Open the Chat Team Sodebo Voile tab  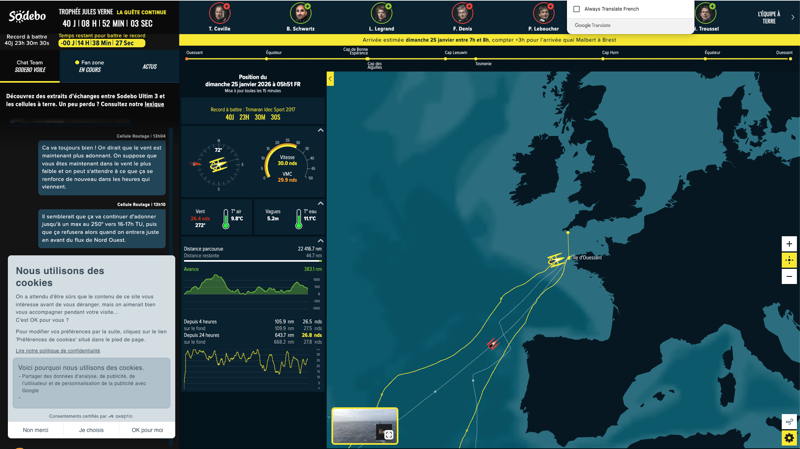pos(30,66)
